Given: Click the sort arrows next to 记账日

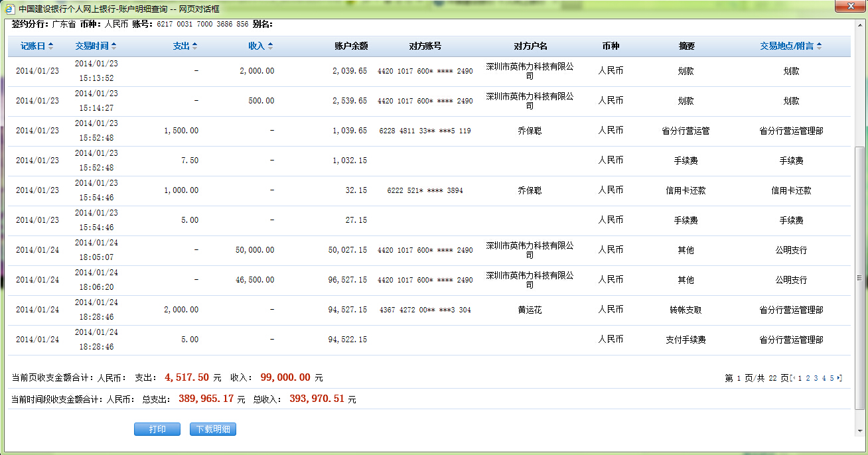Looking at the screenshot, I should click(51, 46).
